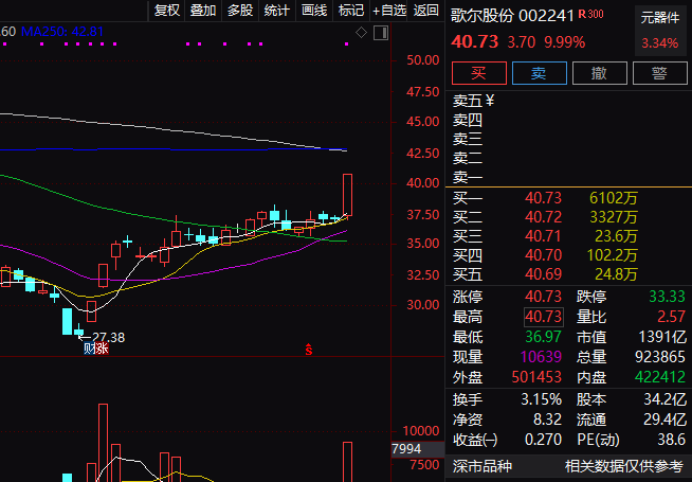Open the 多股 multi-stock view
Screen dimensions: 693x482
(x=240, y=11)
